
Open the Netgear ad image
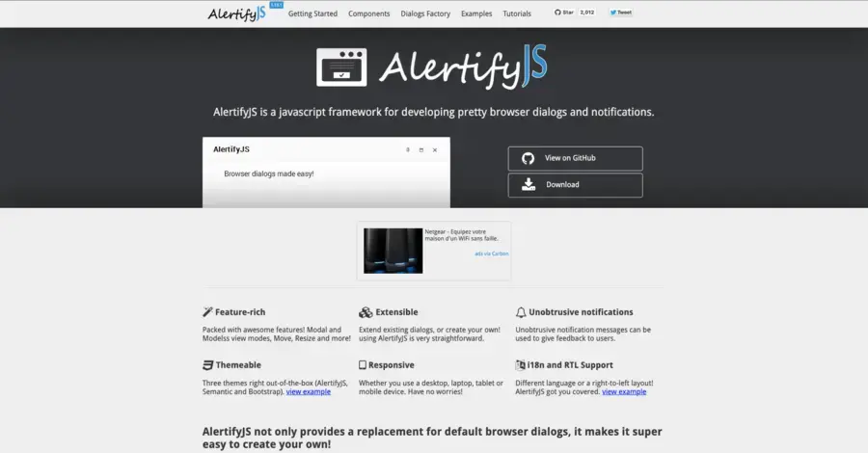[393, 251]
